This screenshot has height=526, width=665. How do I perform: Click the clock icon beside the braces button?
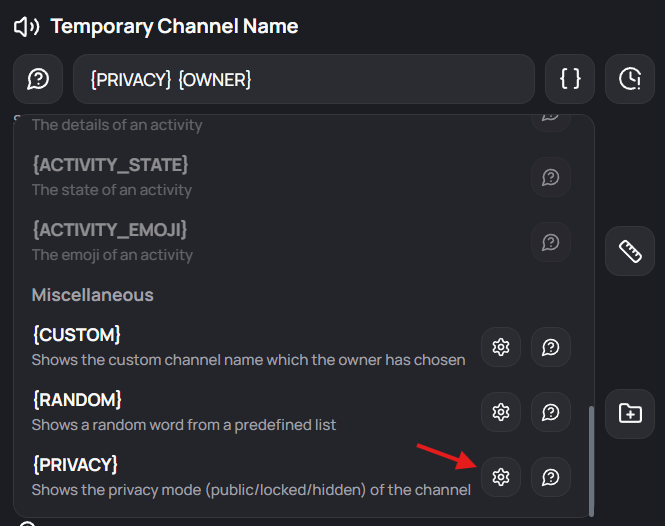tap(630, 79)
